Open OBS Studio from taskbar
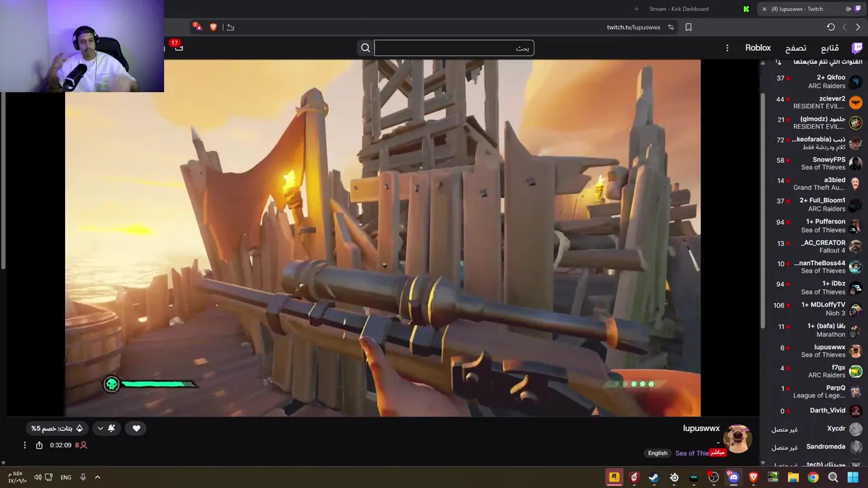Viewport: 868px width, 488px height. tap(713, 477)
